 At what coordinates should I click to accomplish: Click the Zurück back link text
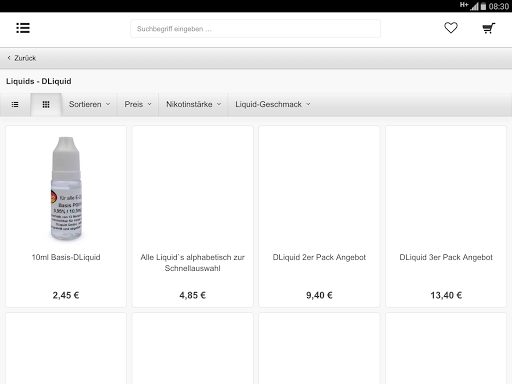[25, 58]
